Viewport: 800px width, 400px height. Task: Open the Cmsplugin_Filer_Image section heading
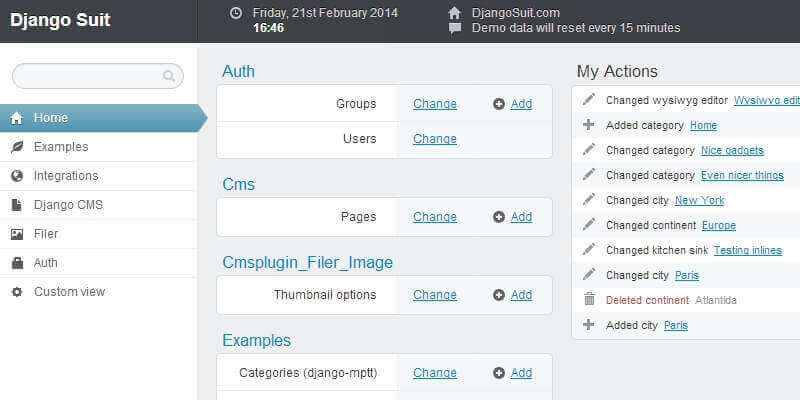click(307, 262)
